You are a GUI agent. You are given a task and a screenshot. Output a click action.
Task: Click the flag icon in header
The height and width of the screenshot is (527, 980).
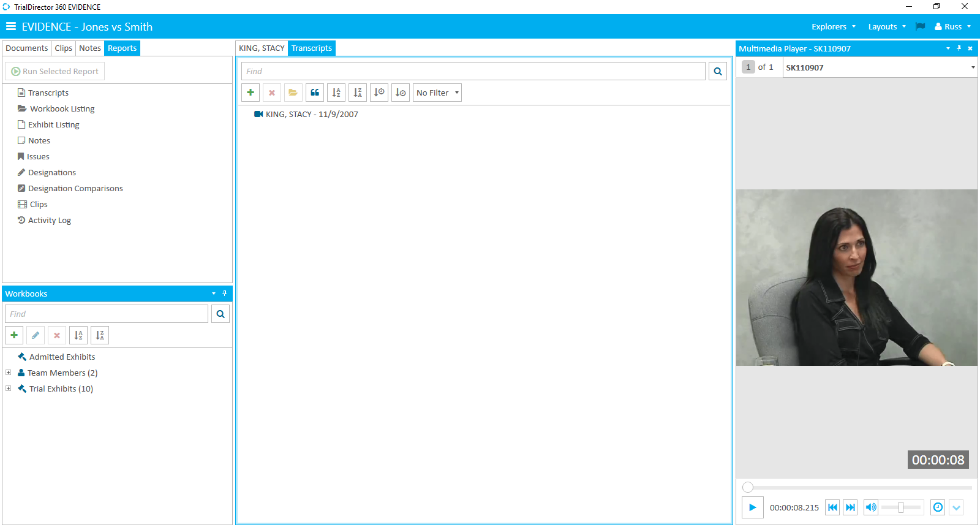click(x=920, y=26)
